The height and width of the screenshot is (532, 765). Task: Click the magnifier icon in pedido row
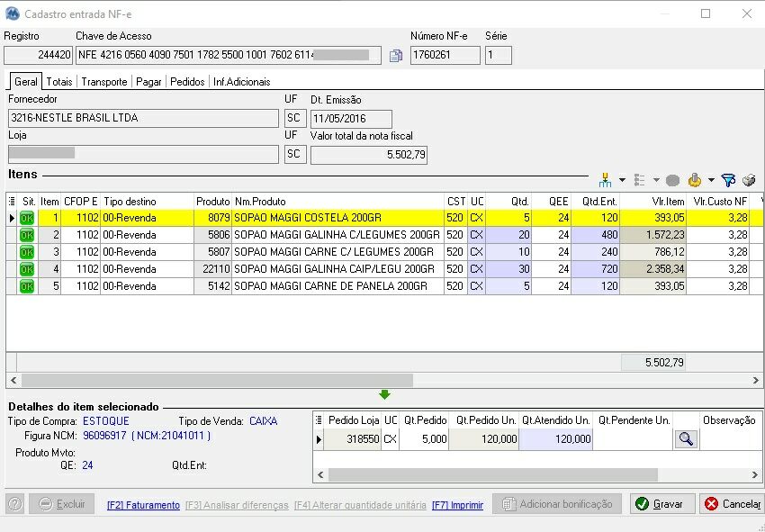point(686,439)
